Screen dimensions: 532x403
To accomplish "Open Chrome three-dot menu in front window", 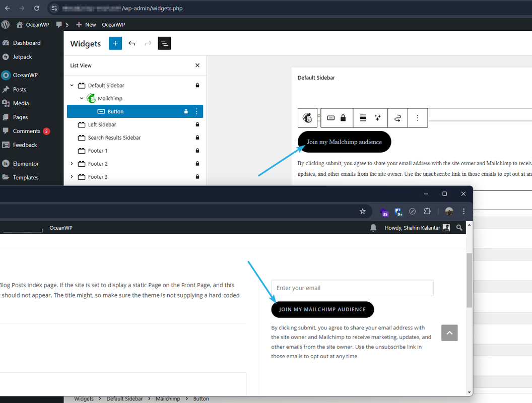I will [464, 212].
